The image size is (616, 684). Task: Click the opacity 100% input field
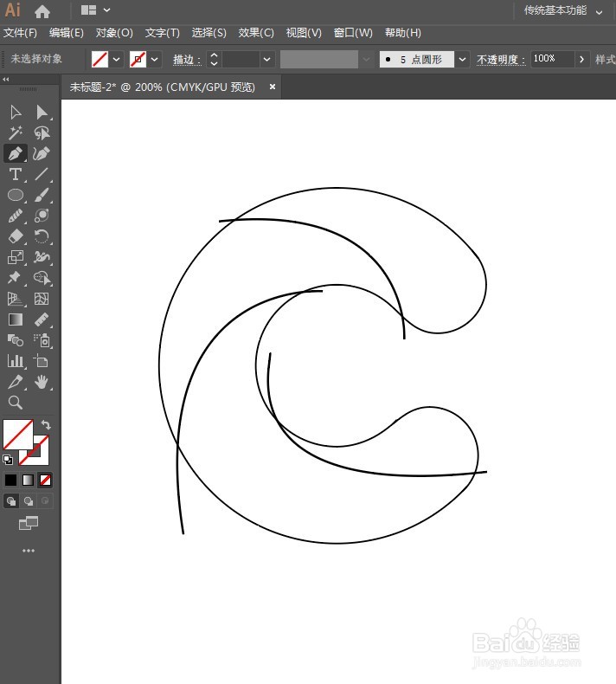[x=552, y=60]
